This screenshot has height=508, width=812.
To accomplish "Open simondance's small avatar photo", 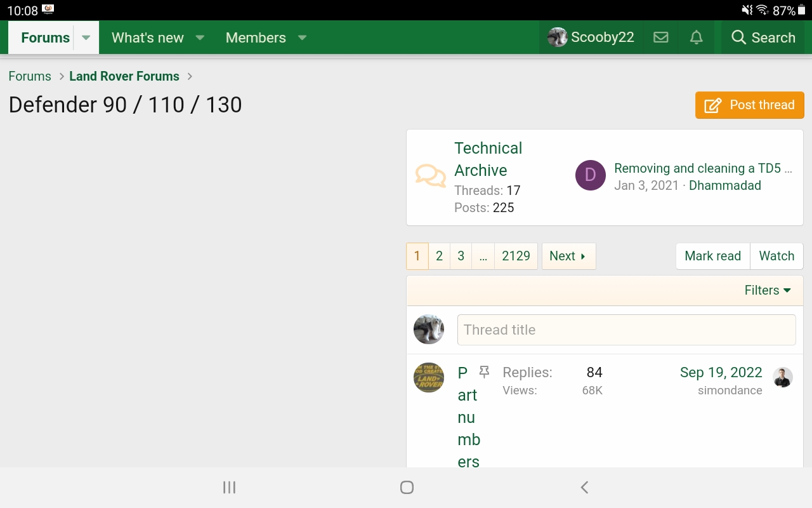I will pyautogui.click(x=783, y=377).
